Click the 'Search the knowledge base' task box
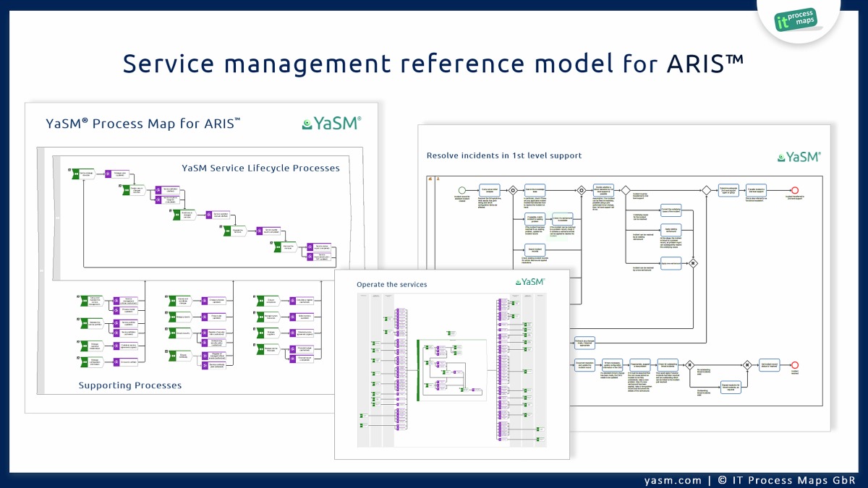This screenshot has width=868, height=488. [535, 190]
